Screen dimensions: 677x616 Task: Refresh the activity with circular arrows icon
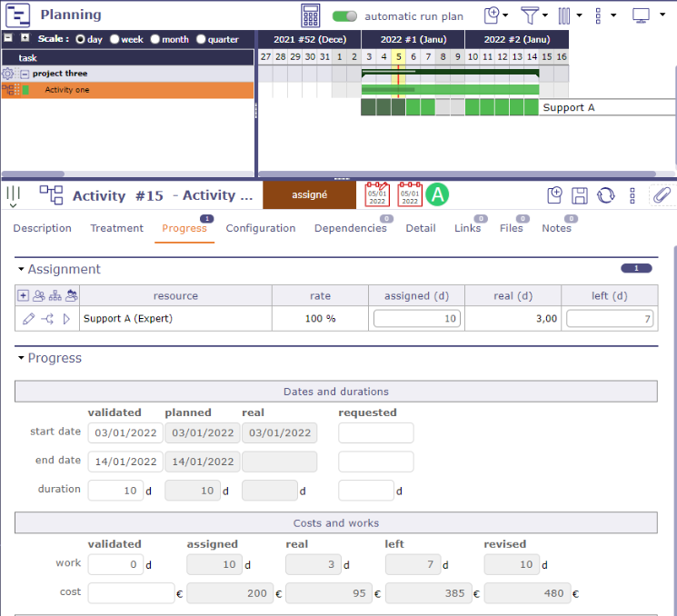(605, 195)
